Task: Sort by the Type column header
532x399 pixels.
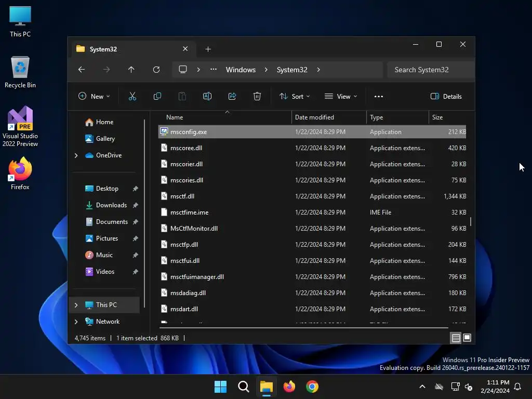Action: point(397,117)
